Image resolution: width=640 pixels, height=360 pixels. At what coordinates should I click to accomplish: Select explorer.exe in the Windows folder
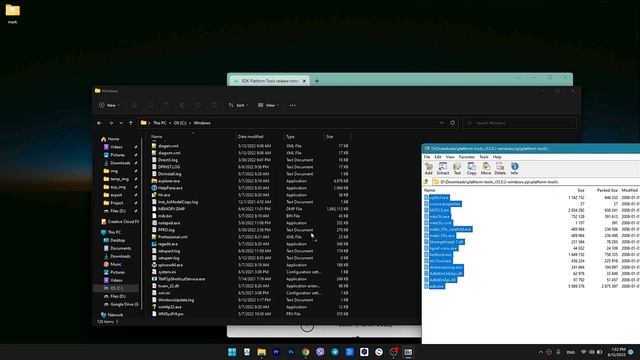(169, 181)
